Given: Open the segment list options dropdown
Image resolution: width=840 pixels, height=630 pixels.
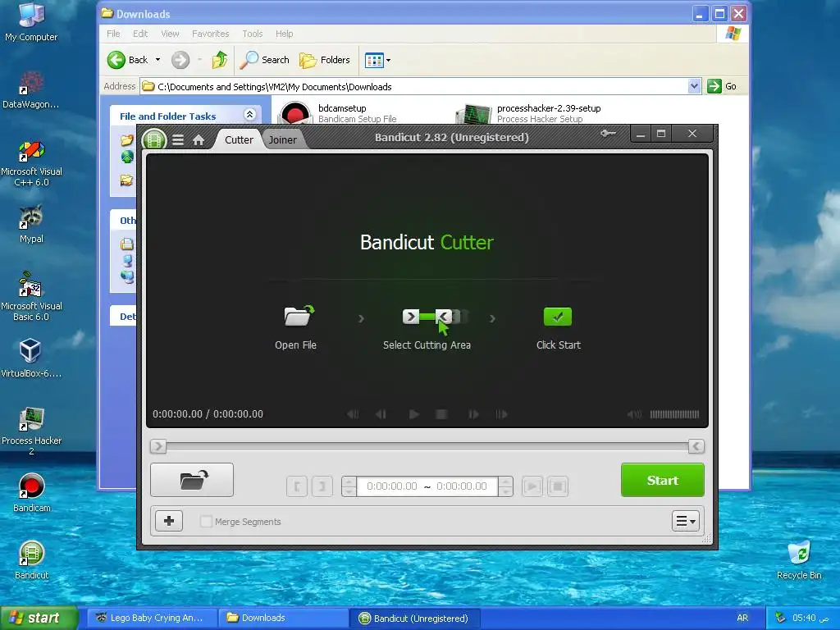Looking at the screenshot, I should coord(686,521).
